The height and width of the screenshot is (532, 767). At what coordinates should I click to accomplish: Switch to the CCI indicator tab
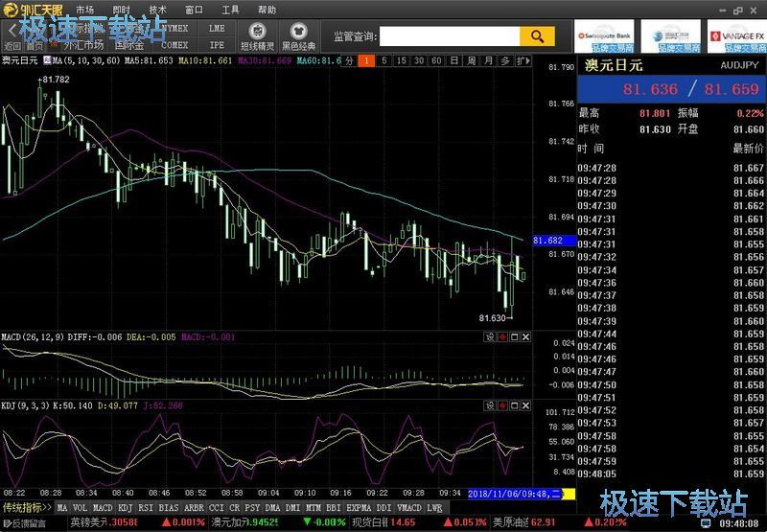tap(217, 508)
